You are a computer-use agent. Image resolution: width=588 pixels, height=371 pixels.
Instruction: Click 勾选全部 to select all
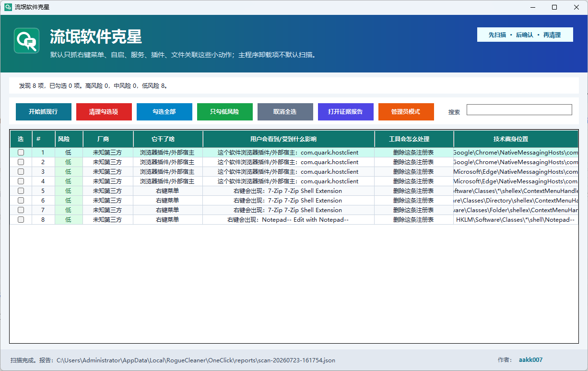point(164,112)
